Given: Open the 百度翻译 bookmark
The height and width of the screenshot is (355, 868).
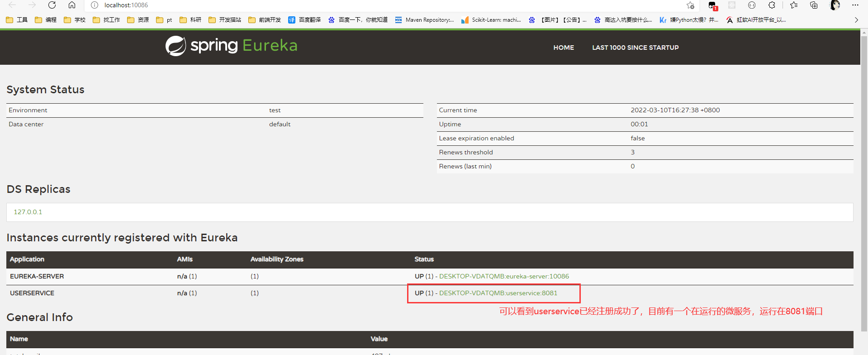Looking at the screenshot, I should pyautogui.click(x=304, y=20).
